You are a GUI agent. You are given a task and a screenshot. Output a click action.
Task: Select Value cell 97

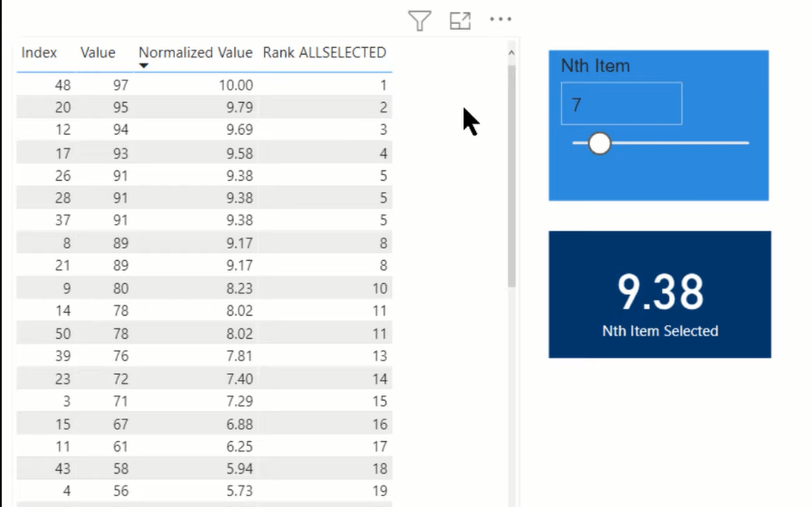tap(120, 85)
